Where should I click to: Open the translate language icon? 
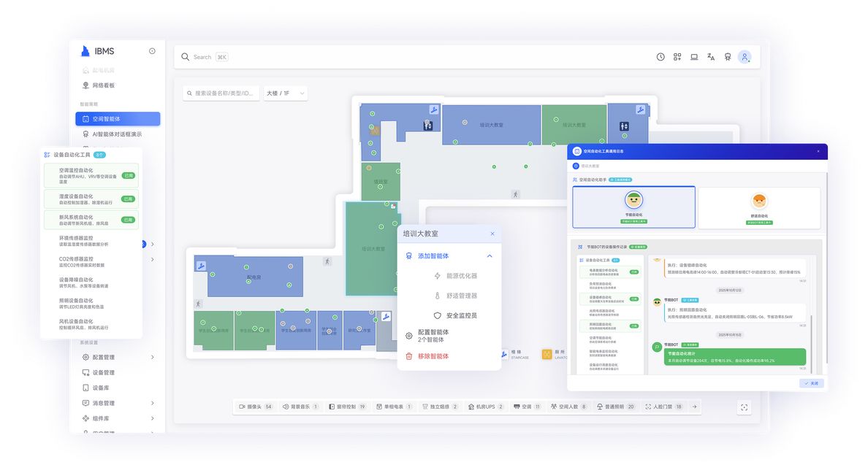[x=711, y=57]
